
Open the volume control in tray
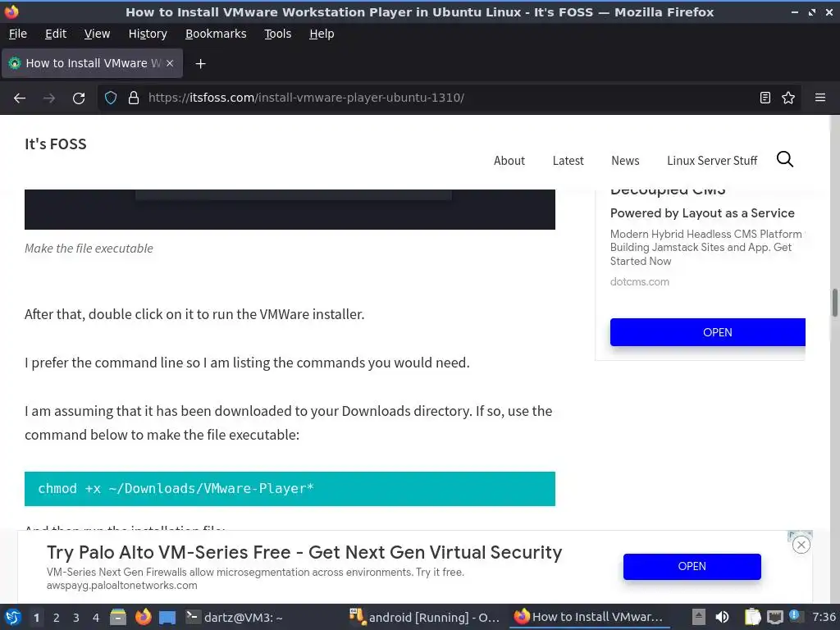tap(723, 617)
